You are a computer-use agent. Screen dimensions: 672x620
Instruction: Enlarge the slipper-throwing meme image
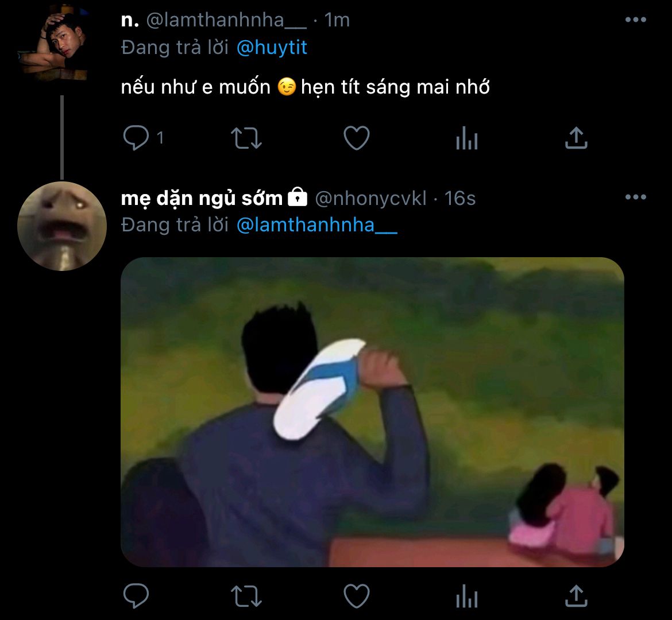pyautogui.click(x=372, y=412)
